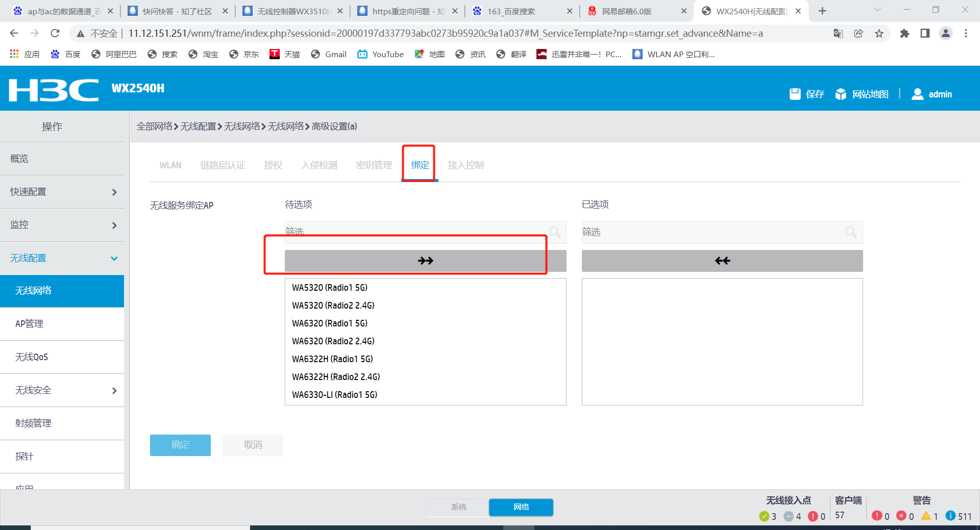Reload the page with refresh icon

[x=55, y=33]
